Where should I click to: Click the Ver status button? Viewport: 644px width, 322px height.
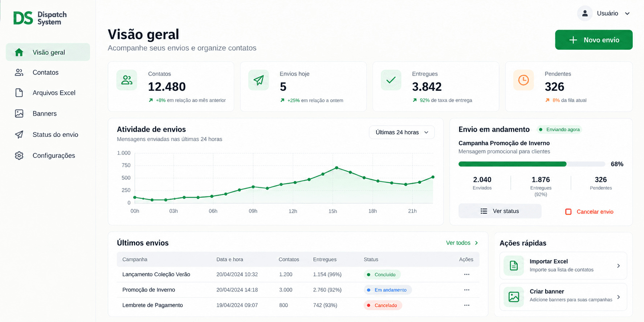[500, 211]
